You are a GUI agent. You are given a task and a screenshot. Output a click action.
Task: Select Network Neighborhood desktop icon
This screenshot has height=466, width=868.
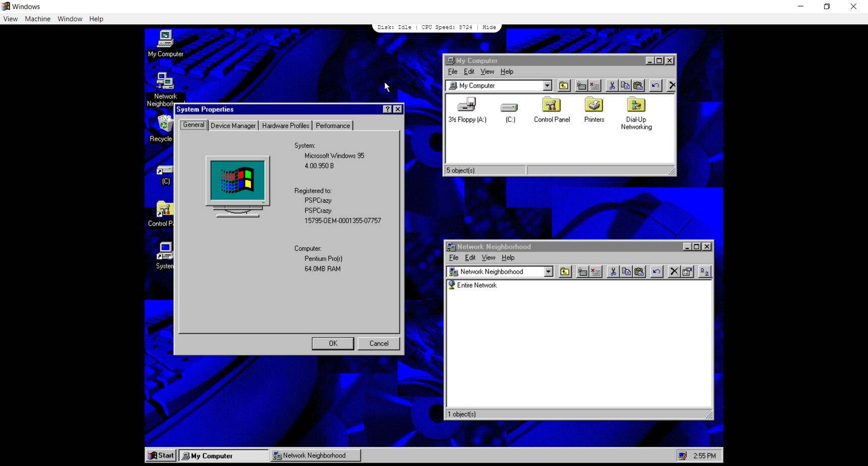pos(165,89)
